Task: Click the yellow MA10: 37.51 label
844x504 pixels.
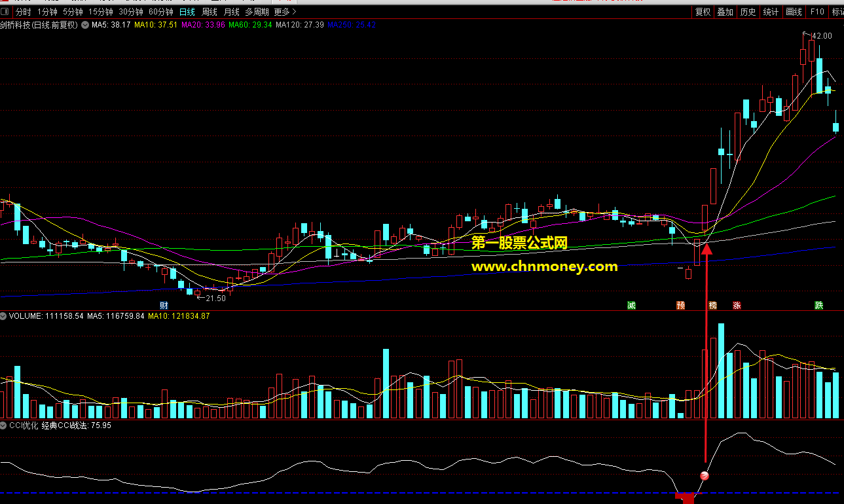Action: pos(156,25)
